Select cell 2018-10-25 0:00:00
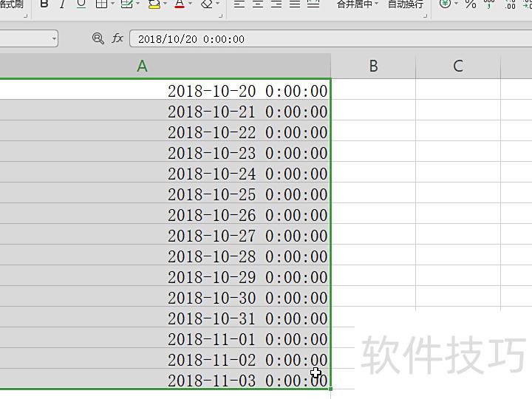Viewport: 532px width, 399px height. tap(166, 193)
